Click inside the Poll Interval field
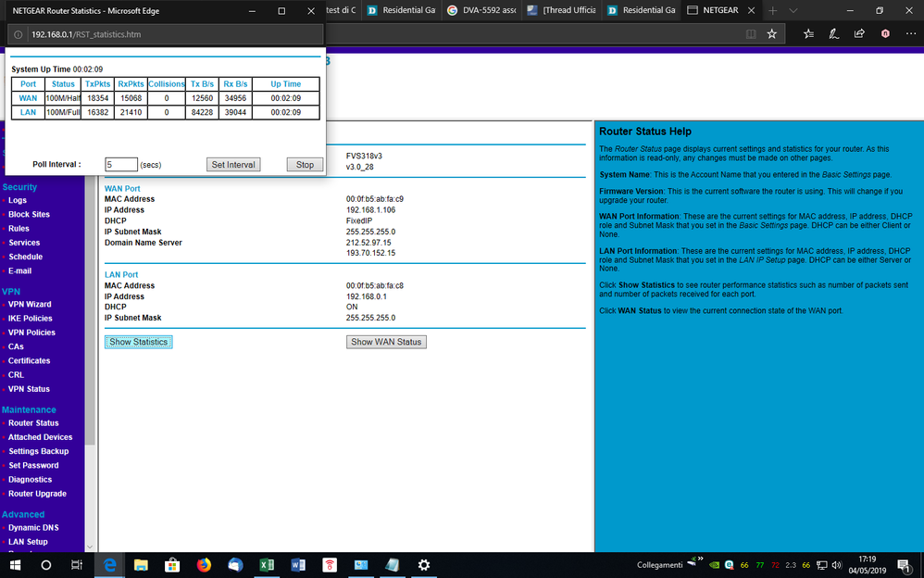Viewport: 924px width, 578px height. click(121, 164)
